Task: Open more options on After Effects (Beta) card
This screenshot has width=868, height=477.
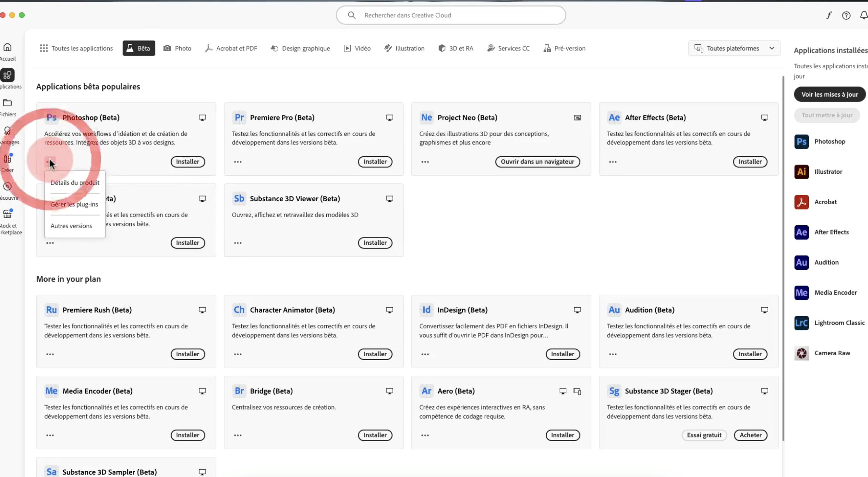Action: click(x=612, y=162)
